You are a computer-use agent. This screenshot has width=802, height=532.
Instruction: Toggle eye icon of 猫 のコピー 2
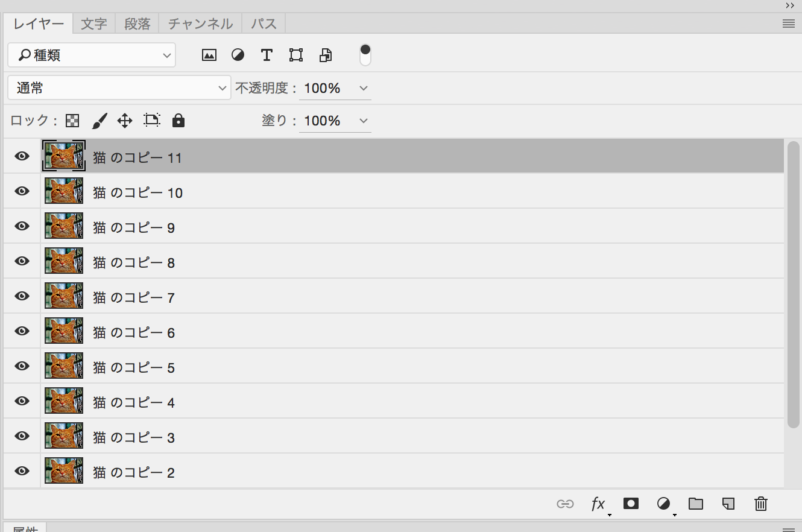point(22,471)
